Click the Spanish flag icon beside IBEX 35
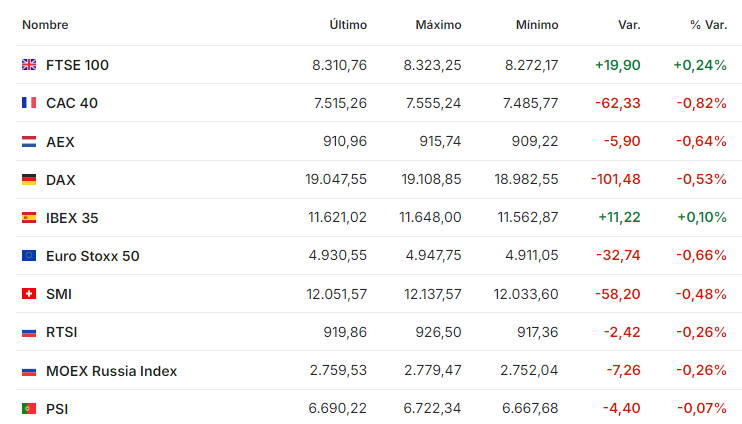Viewport: 742px width, 424px height. [x=29, y=218]
